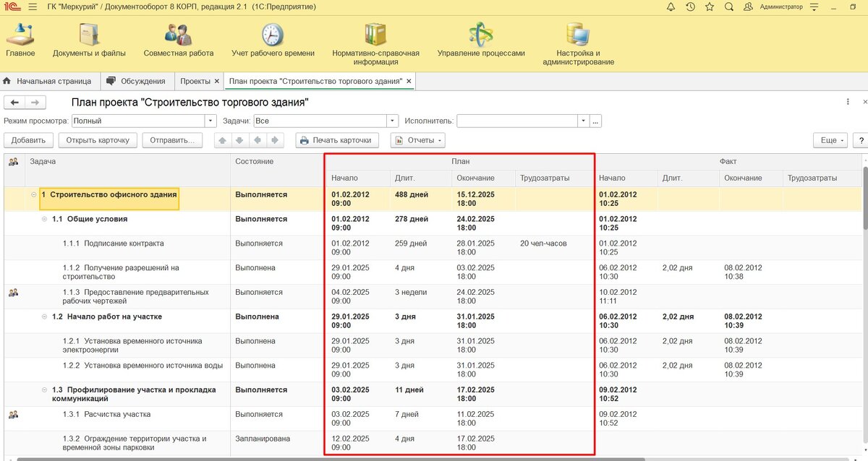
Task: Click the search magnifier icon
Action: point(728,7)
